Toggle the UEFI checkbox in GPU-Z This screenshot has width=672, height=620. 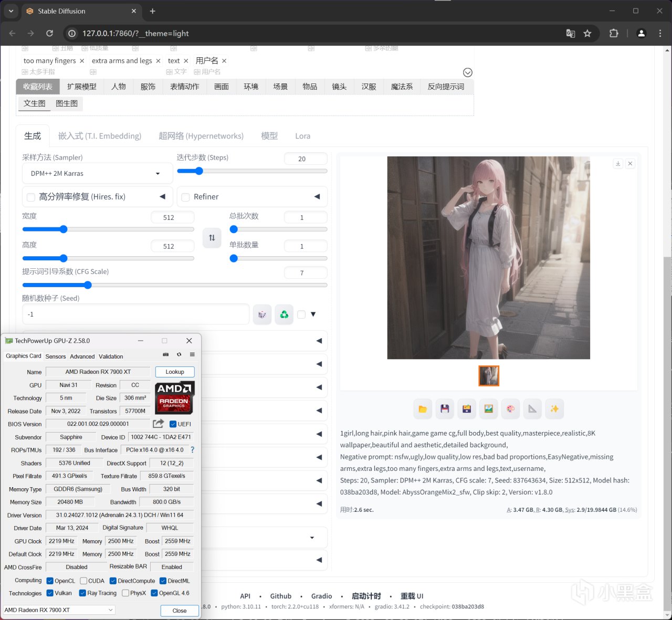pos(173,424)
